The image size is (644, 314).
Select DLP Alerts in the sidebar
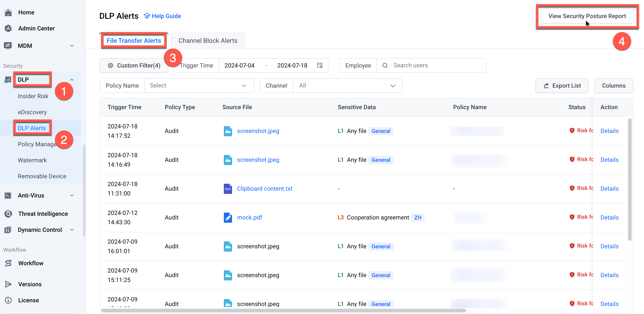coord(32,128)
